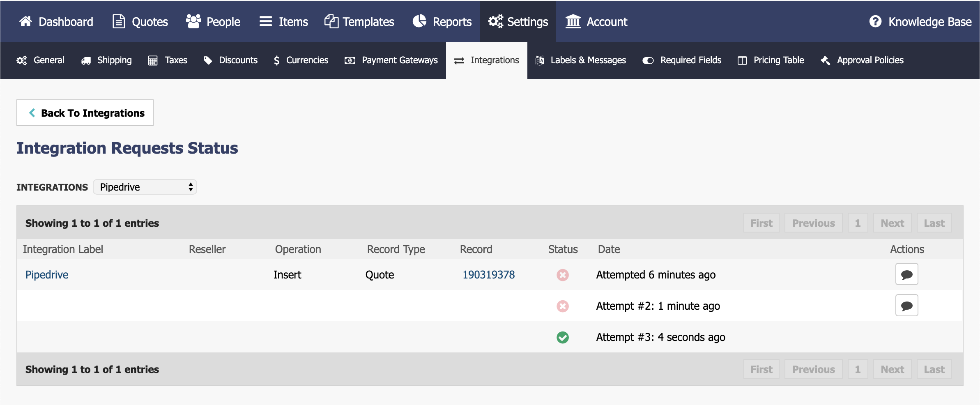The image size is (980, 405).
Task: Click the Payment Gateways money icon
Action: pyautogui.click(x=350, y=61)
